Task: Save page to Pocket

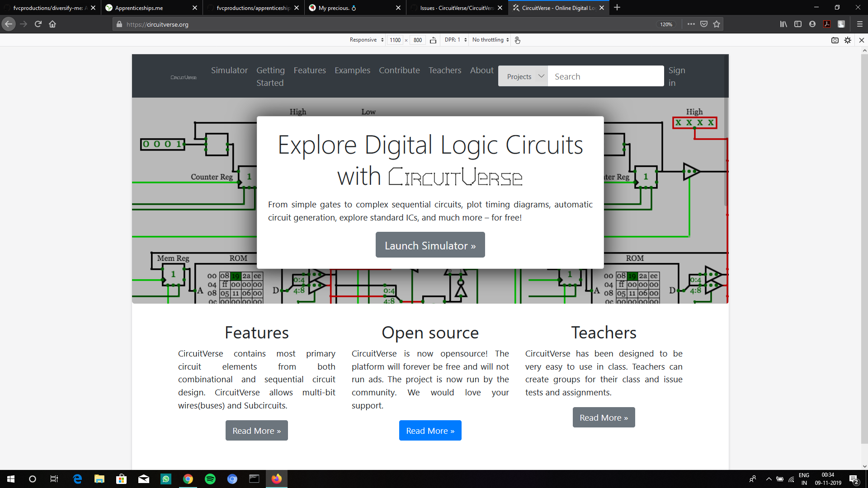Action: pyautogui.click(x=704, y=24)
